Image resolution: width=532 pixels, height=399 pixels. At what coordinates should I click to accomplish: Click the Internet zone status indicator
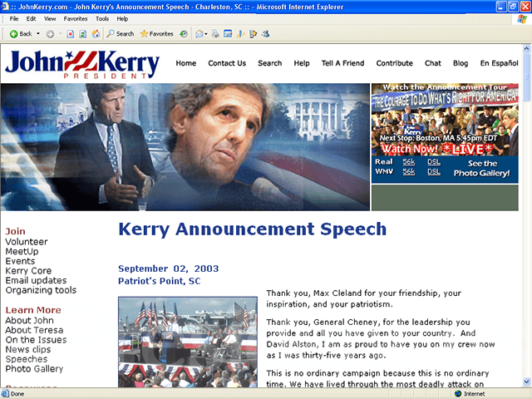click(x=470, y=393)
